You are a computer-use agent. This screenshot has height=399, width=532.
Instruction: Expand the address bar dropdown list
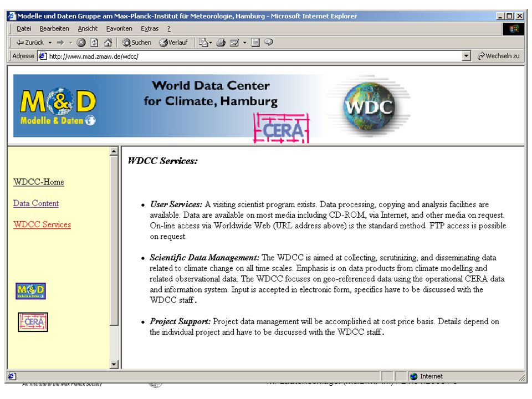(467, 56)
